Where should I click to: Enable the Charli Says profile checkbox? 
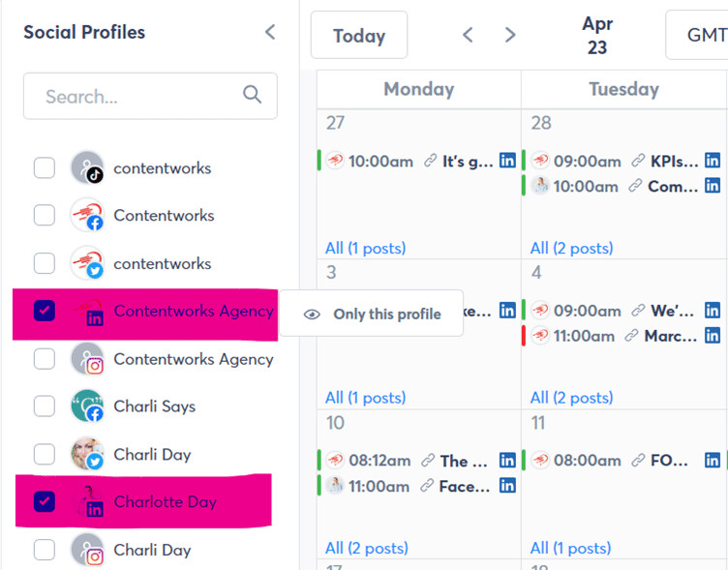tap(45, 406)
